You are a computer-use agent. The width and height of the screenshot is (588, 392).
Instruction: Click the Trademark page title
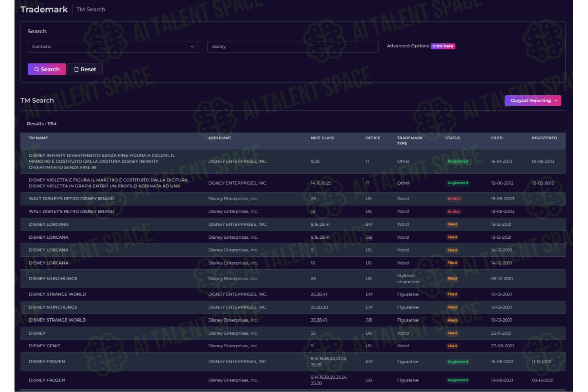(x=44, y=9)
